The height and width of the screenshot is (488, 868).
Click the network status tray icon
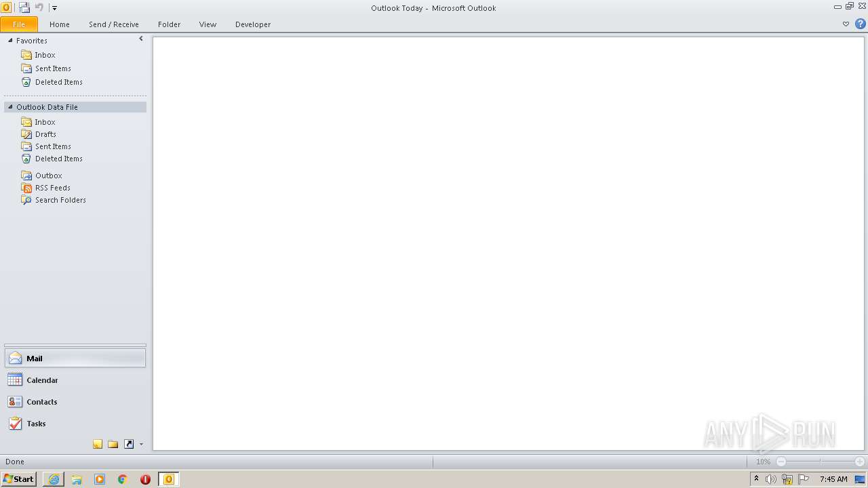point(787,479)
